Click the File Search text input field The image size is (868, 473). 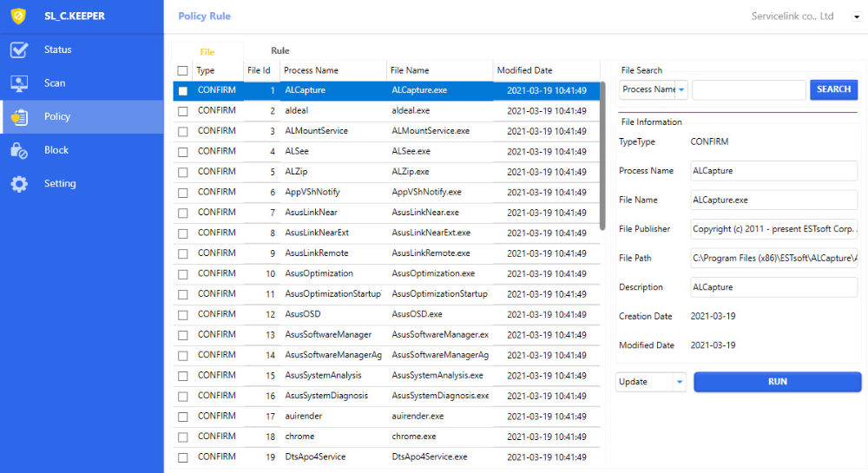click(x=748, y=90)
